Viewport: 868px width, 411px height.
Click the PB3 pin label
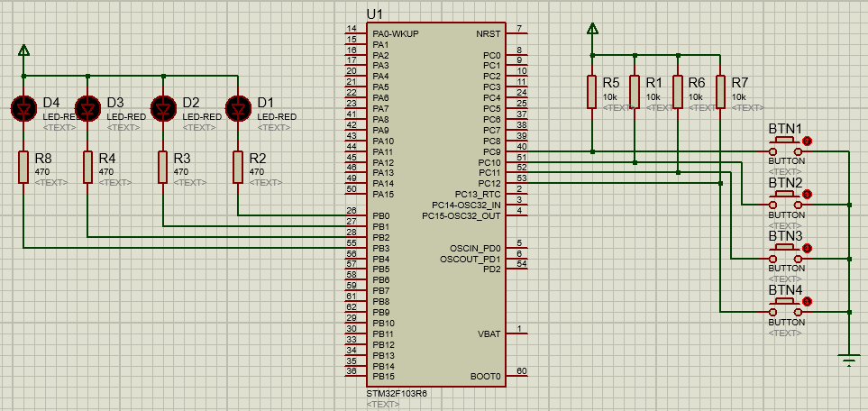pos(381,248)
